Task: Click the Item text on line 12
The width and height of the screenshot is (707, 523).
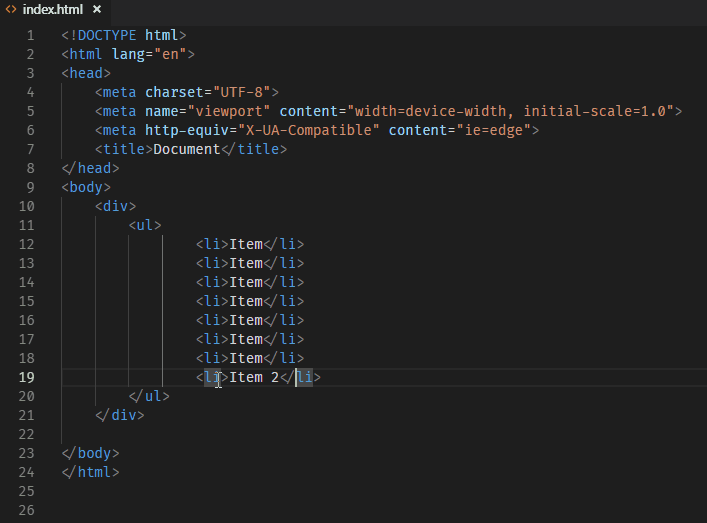Action: pyautogui.click(x=246, y=244)
